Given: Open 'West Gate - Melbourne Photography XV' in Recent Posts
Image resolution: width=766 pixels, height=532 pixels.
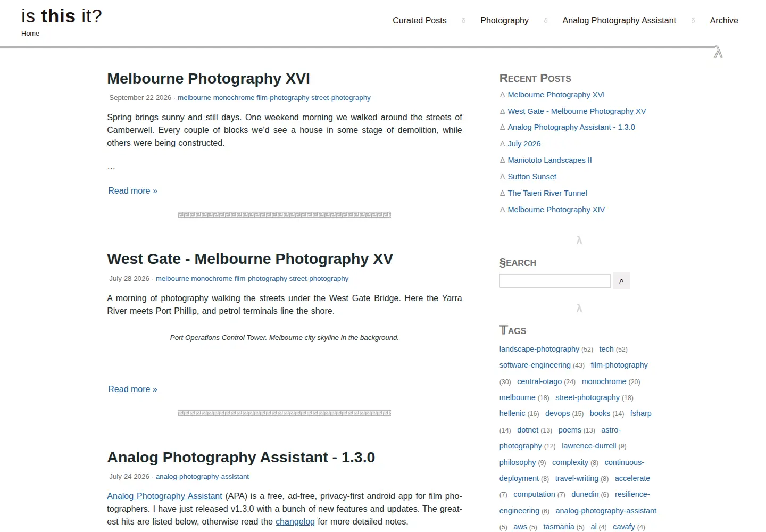Looking at the screenshot, I should (577, 111).
